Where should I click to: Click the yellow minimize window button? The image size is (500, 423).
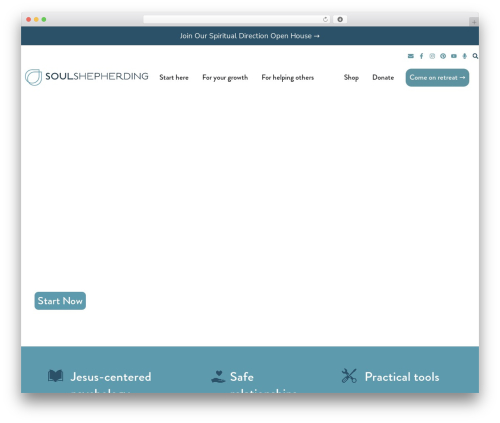coord(36,19)
